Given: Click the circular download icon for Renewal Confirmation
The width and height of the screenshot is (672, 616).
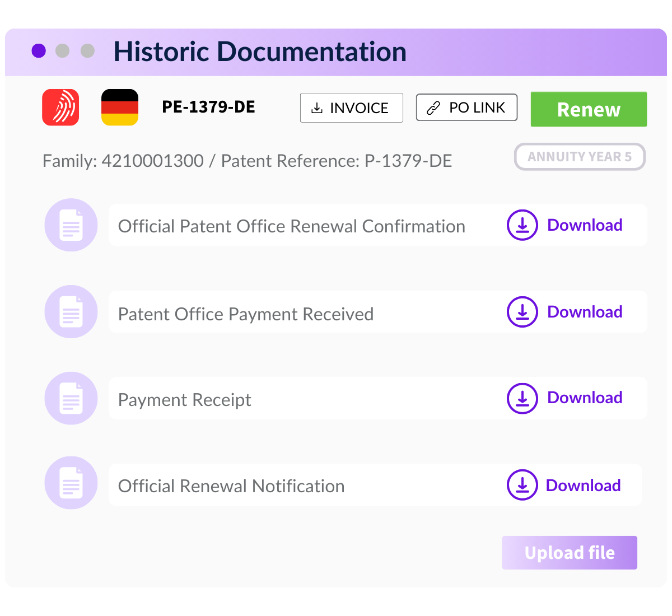Looking at the screenshot, I should point(522,225).
